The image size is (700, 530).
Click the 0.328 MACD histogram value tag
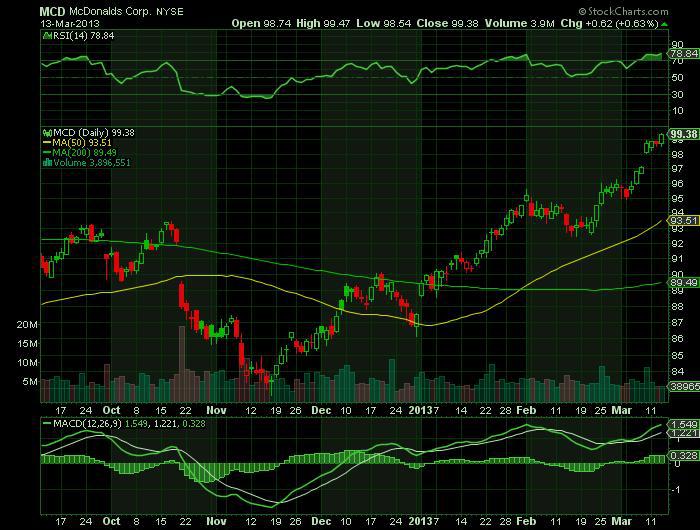click(x=683, y=455)
